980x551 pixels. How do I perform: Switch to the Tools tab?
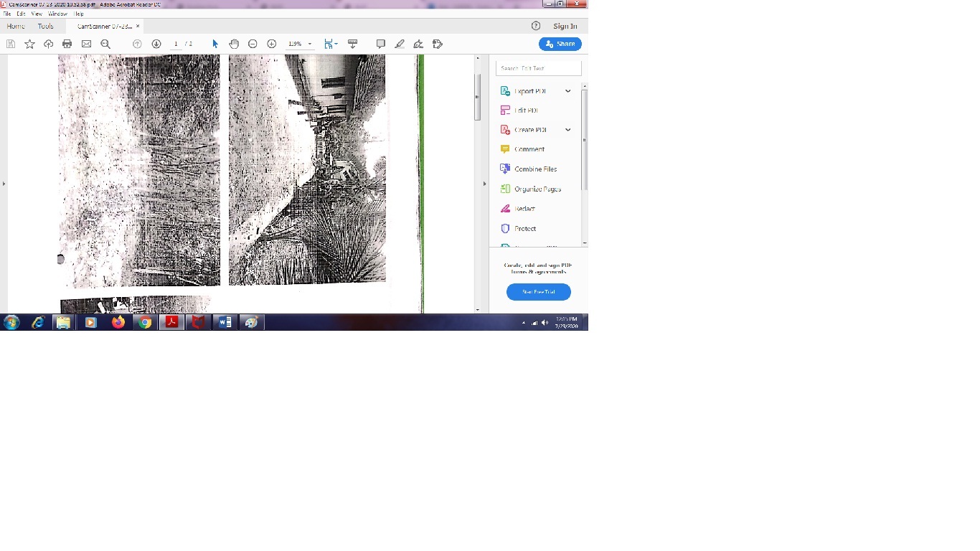point(45,27)
